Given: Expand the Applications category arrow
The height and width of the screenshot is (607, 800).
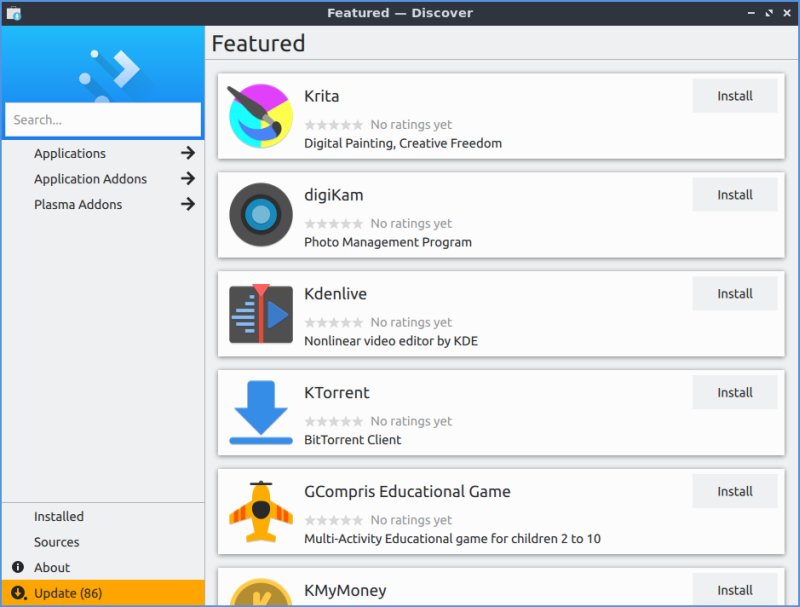Looking at the screenshot, I should tap(187, 153).
